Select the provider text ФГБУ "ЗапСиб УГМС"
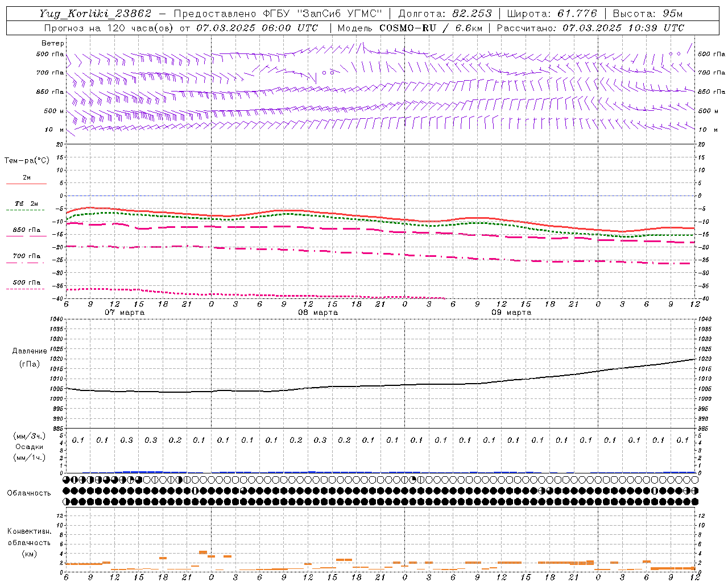Screen dimensions: 728x582 322,14
